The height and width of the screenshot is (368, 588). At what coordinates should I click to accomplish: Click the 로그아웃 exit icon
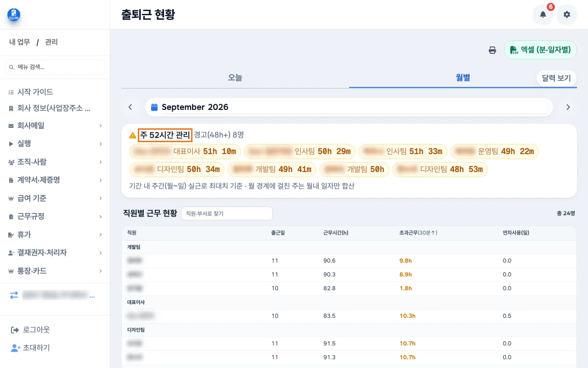[15, 330]
